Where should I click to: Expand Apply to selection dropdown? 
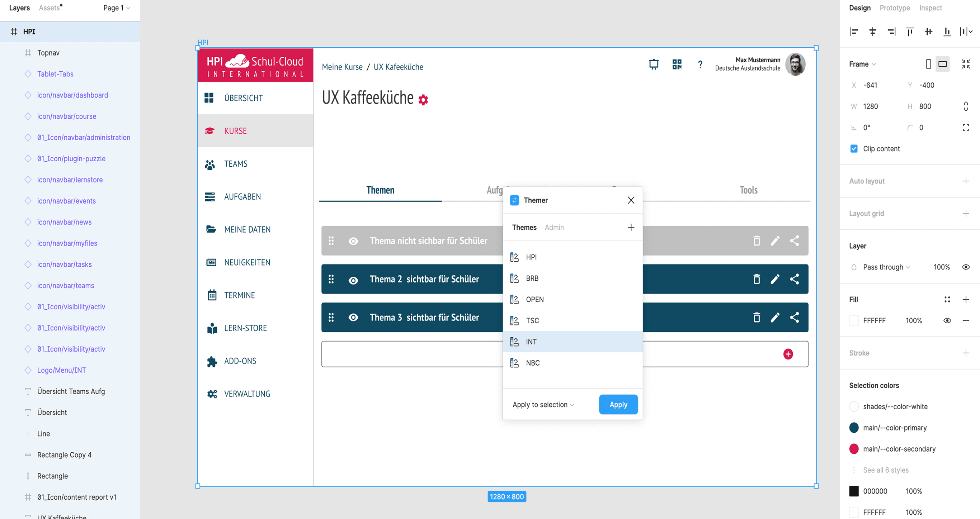coord(543,405)
